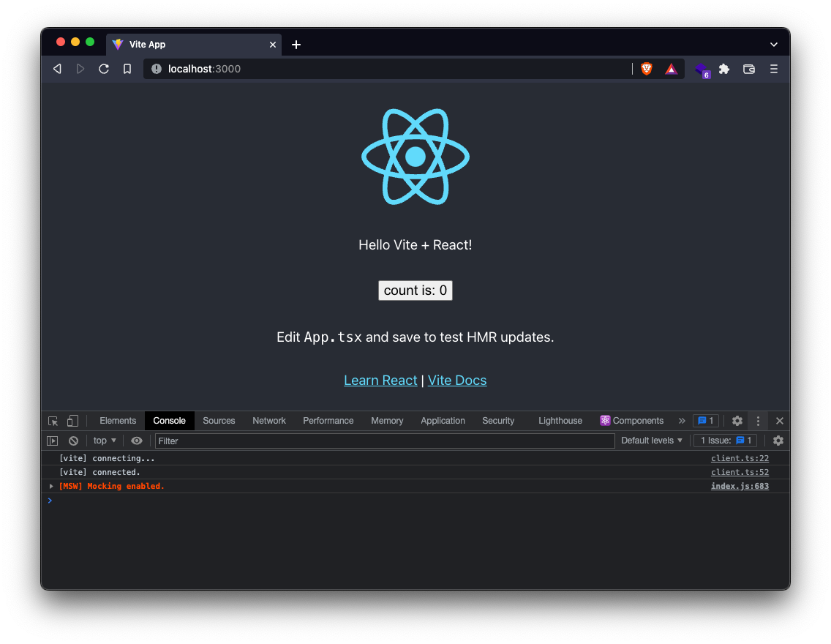Bookmark this page with the bookmark icon
Viewport: 831px width, 644px height.
tap(127, 69)
